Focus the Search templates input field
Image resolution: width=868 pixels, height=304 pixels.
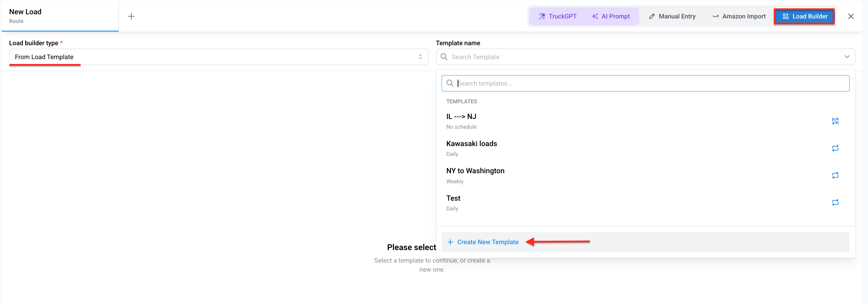click(645, 83)
